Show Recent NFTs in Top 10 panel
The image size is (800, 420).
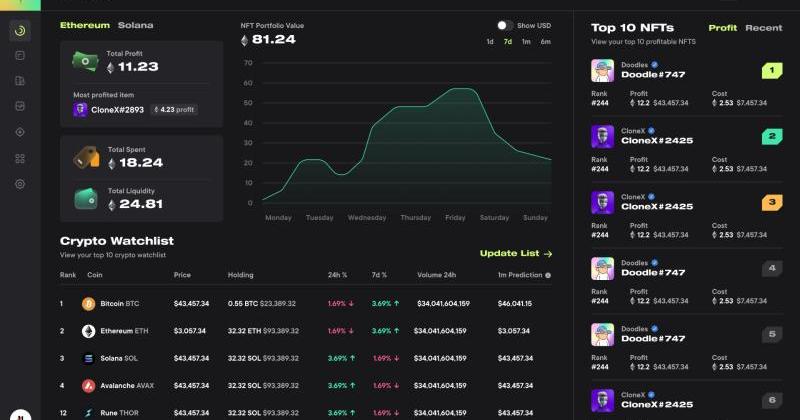[x=763, y=28]
